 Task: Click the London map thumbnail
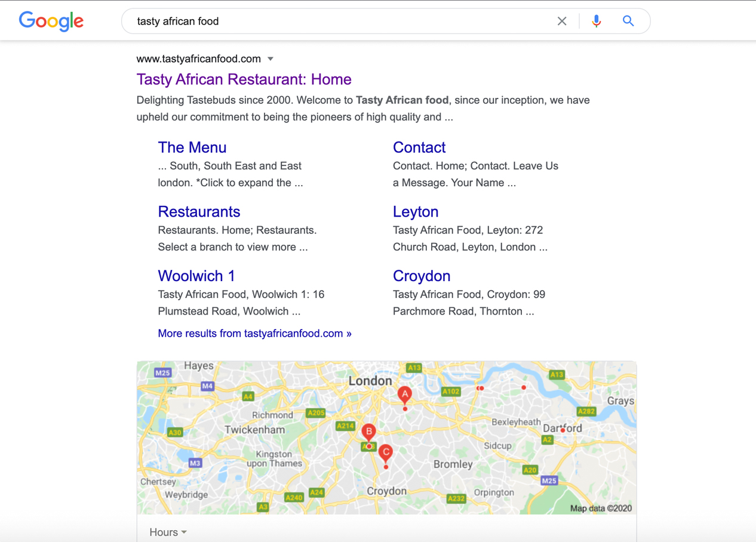[x=386, y=438]
